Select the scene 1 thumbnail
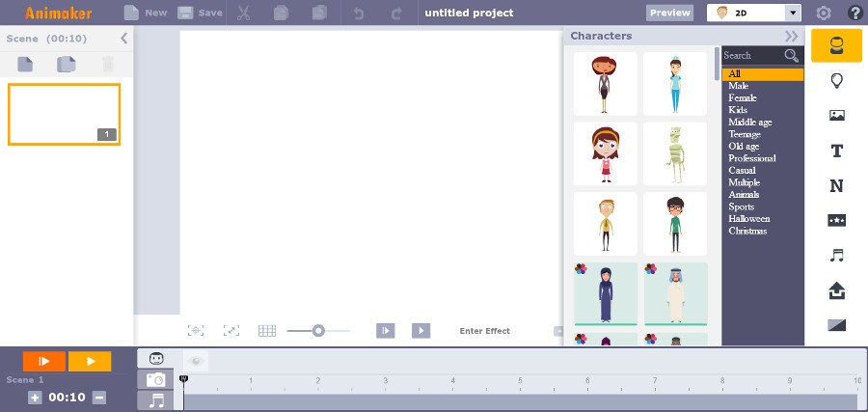 65,115
